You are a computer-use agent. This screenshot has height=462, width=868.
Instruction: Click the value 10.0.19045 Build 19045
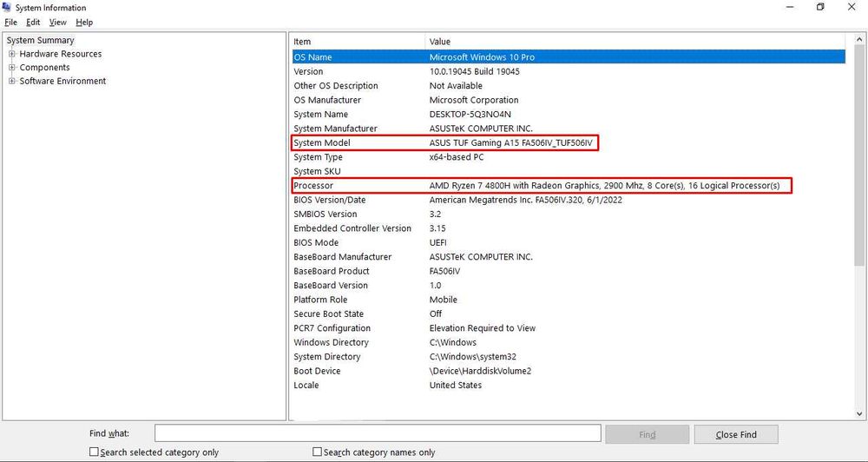(x=475, y=71)
